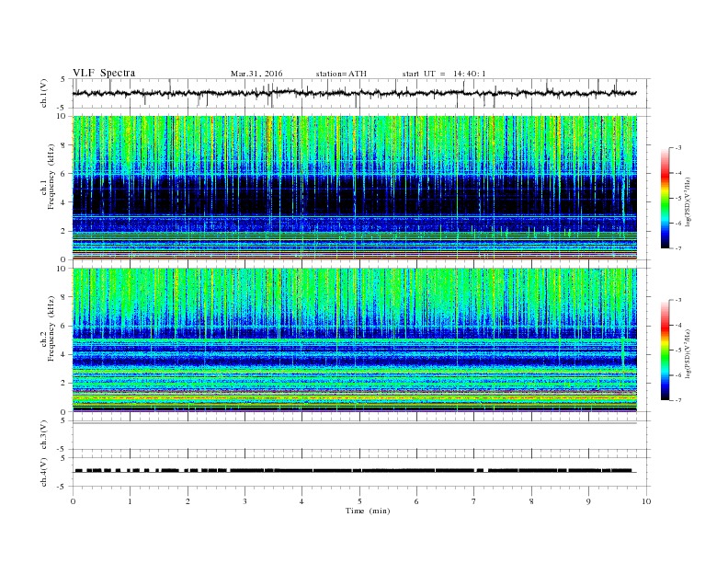
Task: Click the 'ch.4(V)' axis label
Action: [x=44, y=472]
